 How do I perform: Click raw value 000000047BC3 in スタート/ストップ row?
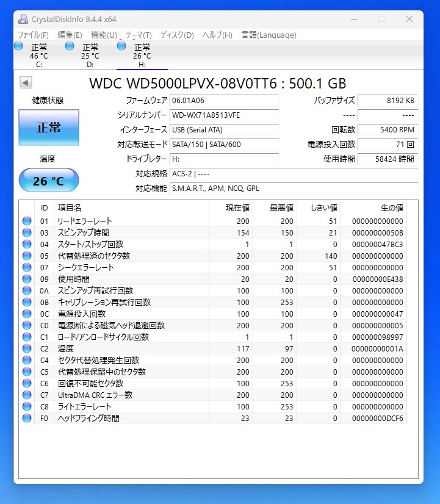[378, 244]
